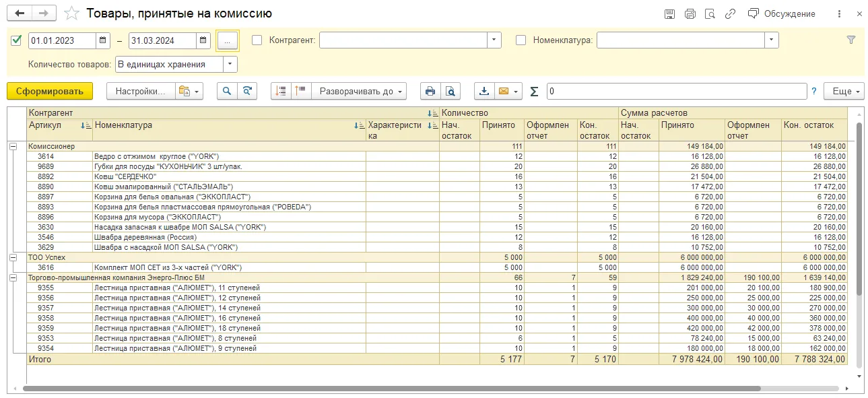Open the start date calendar picker
This screenshot has height=398, width=868.
click(x=102, y=40)
